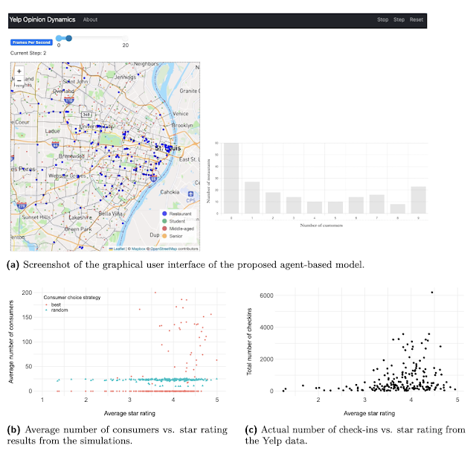Click the 'Sunset Hills' map label
The height and width of the screenshot is (454, 476).
pos(36,217)
